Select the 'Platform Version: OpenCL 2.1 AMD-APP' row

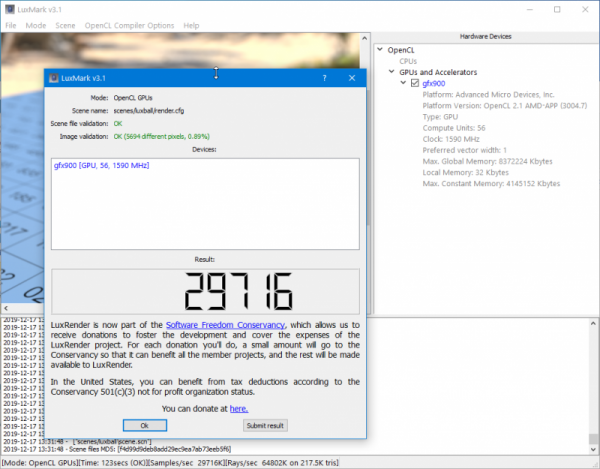click(x=505, y=106)
